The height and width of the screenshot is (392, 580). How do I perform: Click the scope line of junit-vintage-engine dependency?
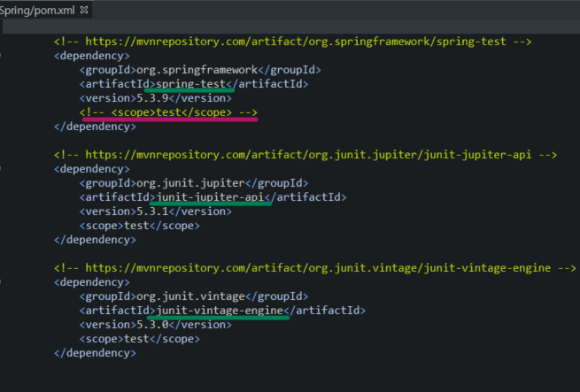pos(139,339)
